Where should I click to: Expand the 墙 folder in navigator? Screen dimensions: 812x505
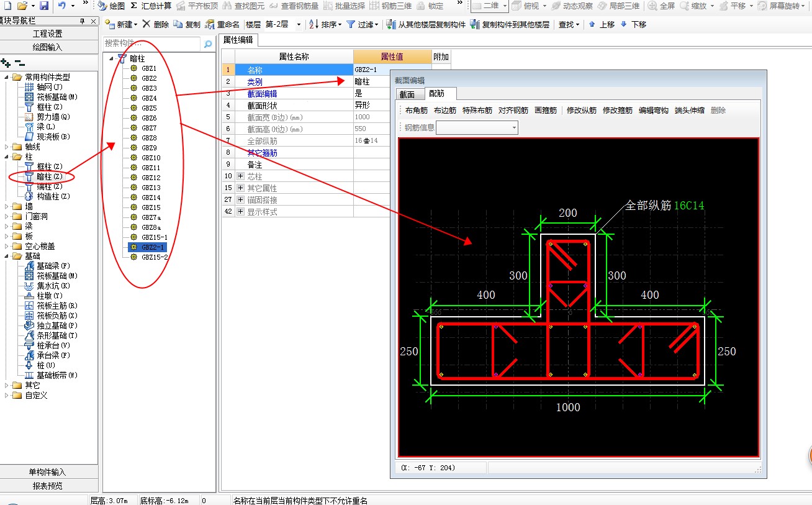pyautogui.click(x=7, y=206)
